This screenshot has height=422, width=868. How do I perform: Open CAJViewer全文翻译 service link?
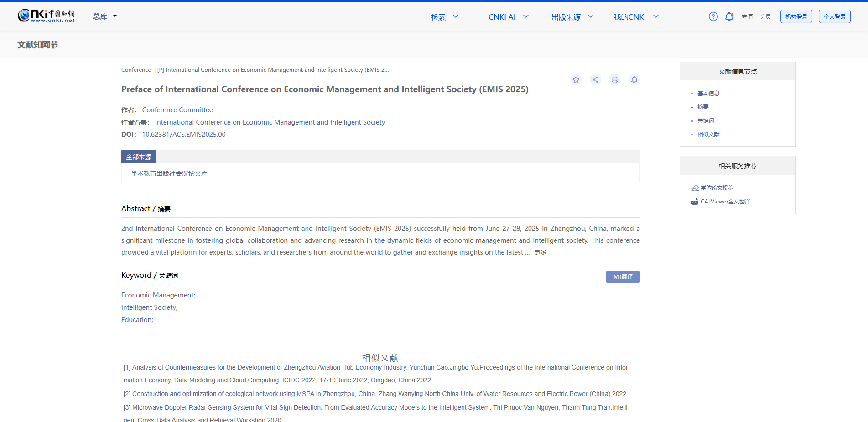725,202
